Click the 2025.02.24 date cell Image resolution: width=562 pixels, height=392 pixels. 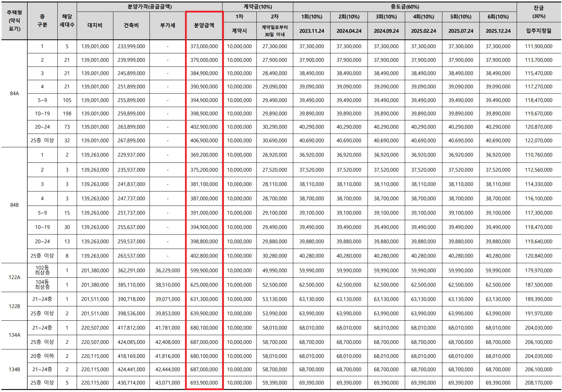point(424,31)
